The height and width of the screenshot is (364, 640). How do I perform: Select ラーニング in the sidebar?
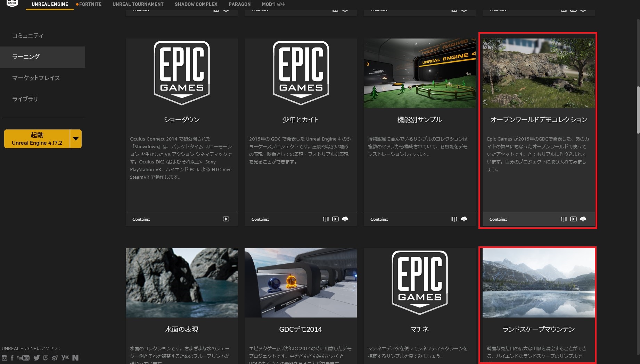tap(42, 57)
